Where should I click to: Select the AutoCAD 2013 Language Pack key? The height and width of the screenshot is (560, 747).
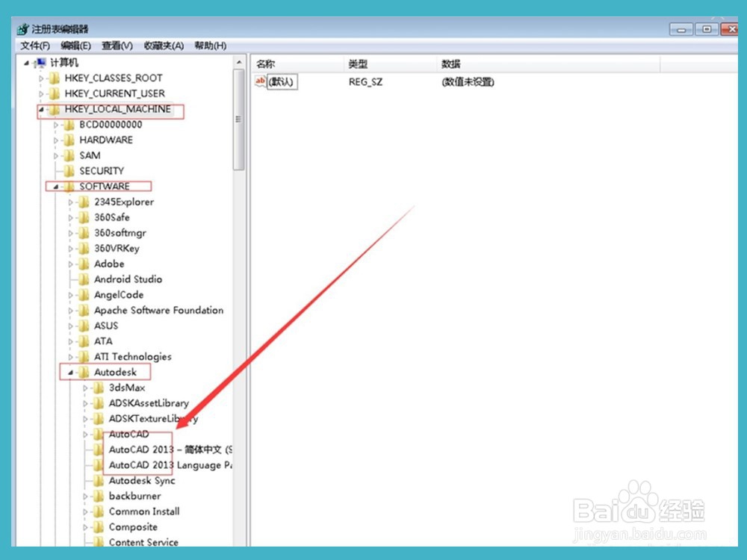click(x=170, y=465)
